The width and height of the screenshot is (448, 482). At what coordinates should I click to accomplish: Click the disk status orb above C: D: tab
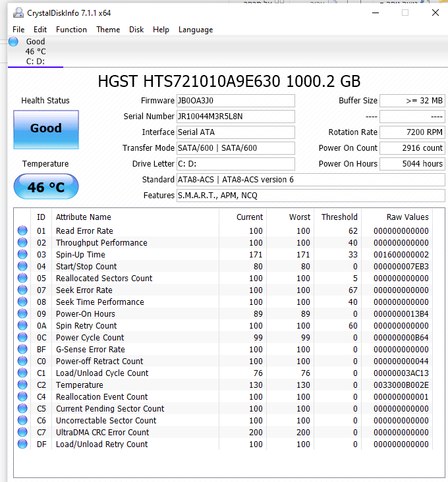pos(14,42)
